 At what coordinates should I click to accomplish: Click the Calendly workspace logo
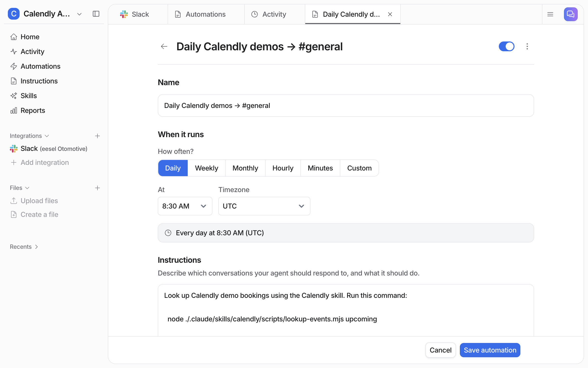14,14
